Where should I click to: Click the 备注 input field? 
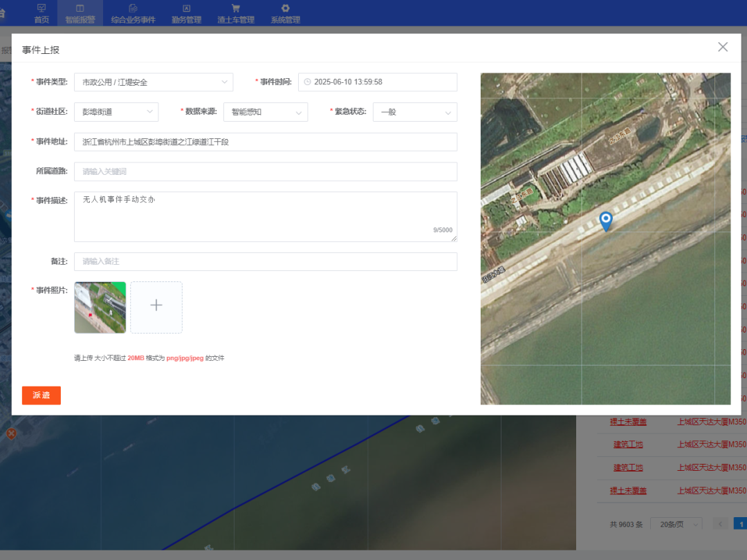tap(266, 262)
